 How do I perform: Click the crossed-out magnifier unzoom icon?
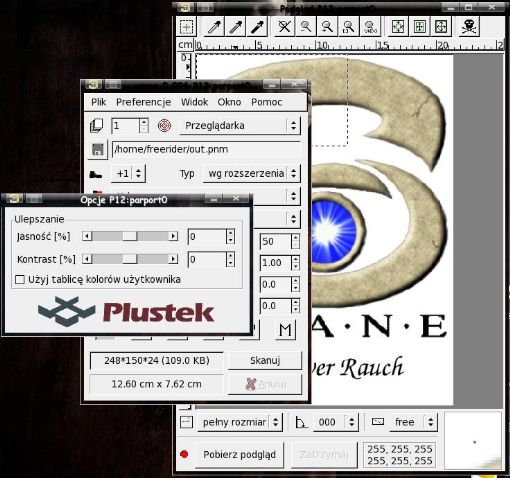284,27
